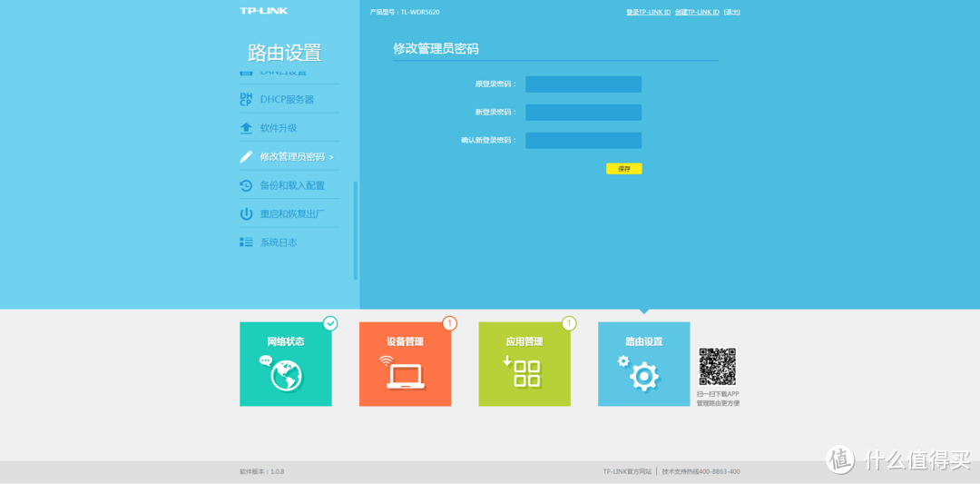The image size is (980, 484).
Task: Click the software upgrade upload icon
Action: [x=246, y=128]
